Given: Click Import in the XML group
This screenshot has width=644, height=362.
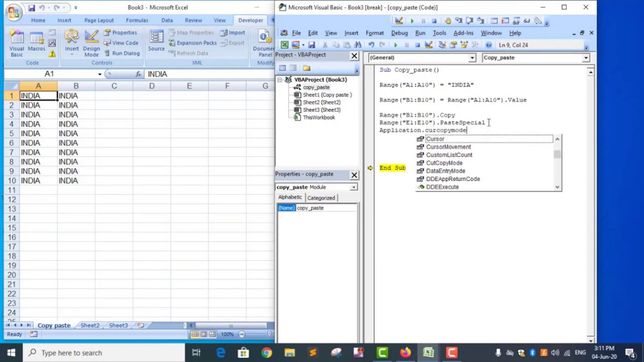Looking at the screenshot, I should click(232, 33).
